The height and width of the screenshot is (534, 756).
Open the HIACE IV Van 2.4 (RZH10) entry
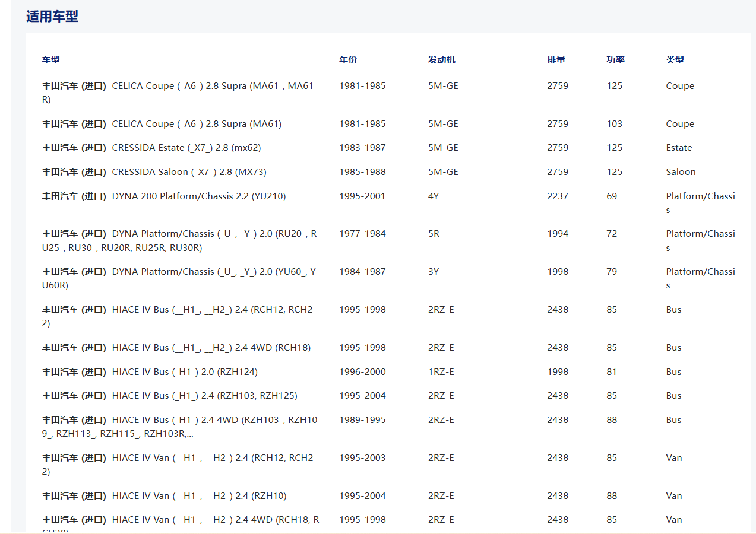coord(199,496)
